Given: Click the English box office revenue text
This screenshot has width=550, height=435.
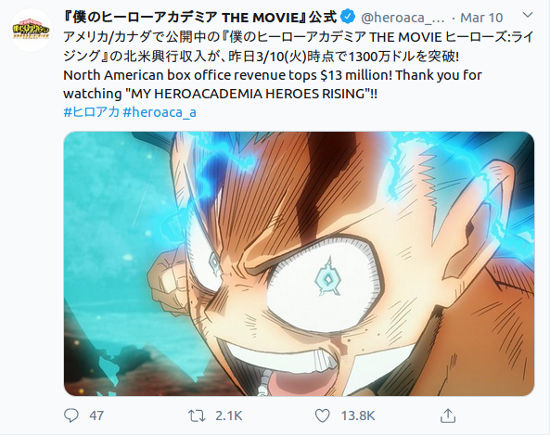Looking at the screenshot, I should click(x=273, y=85).
